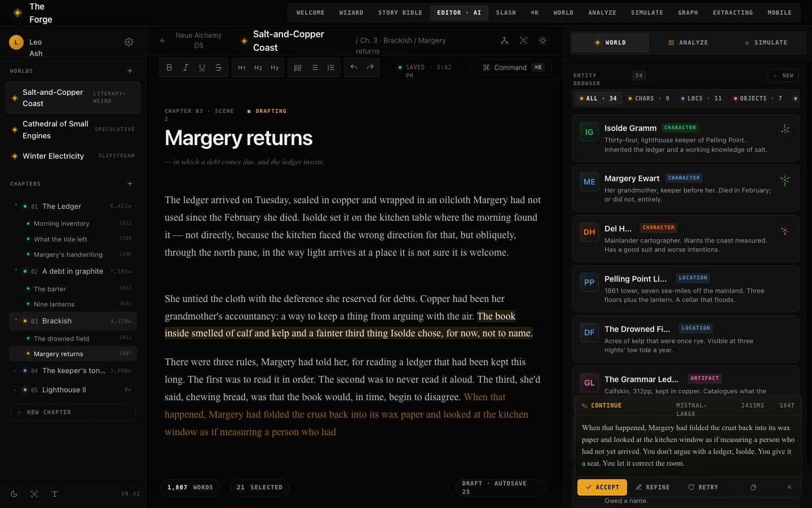Redo using the redo arrow icon

pyautogui.click(x=370, y=67)
